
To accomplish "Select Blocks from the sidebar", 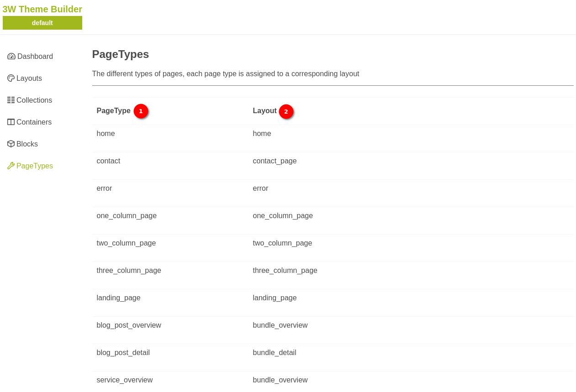I will (27, 144).
